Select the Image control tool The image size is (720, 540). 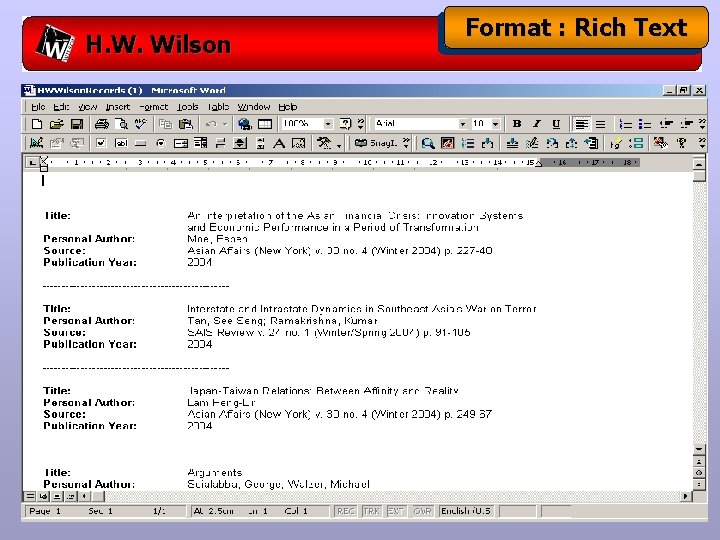pos(299,143)
